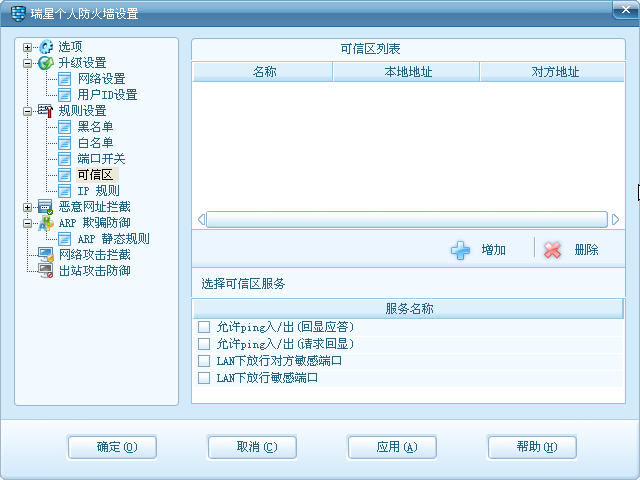
Task: Click the page icon beside 白名单
Action: click(x=64, y=143)
